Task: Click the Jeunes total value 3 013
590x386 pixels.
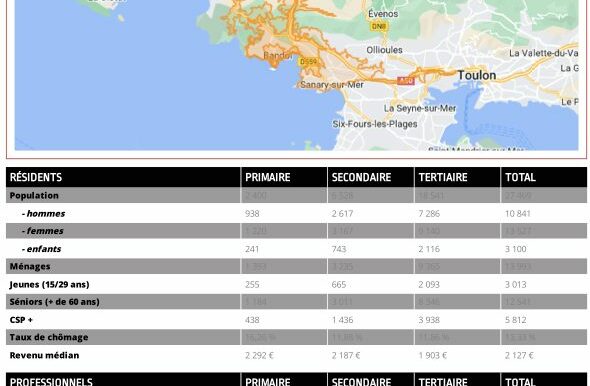Action: pyautogui.click(x=516, y=284)
